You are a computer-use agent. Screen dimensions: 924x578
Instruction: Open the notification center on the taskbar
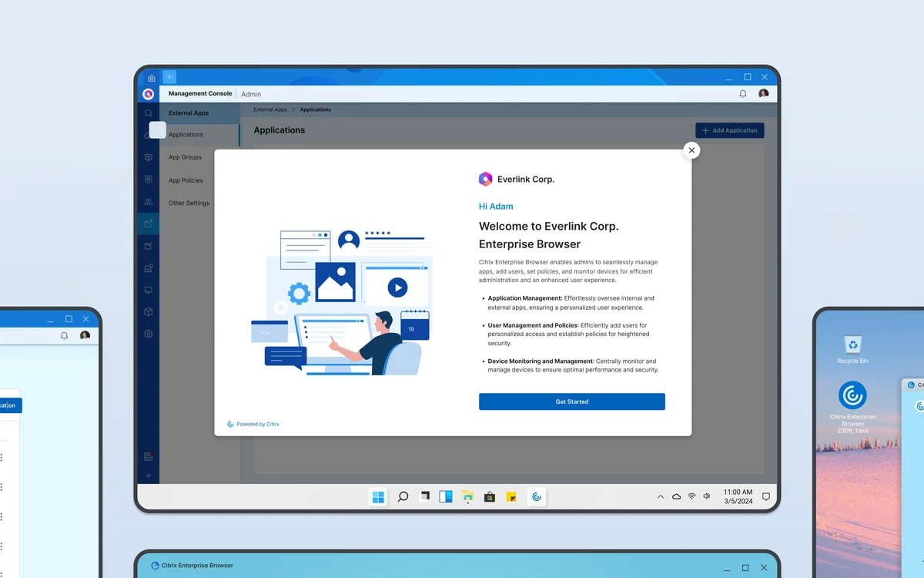click(x=766, y=497)
